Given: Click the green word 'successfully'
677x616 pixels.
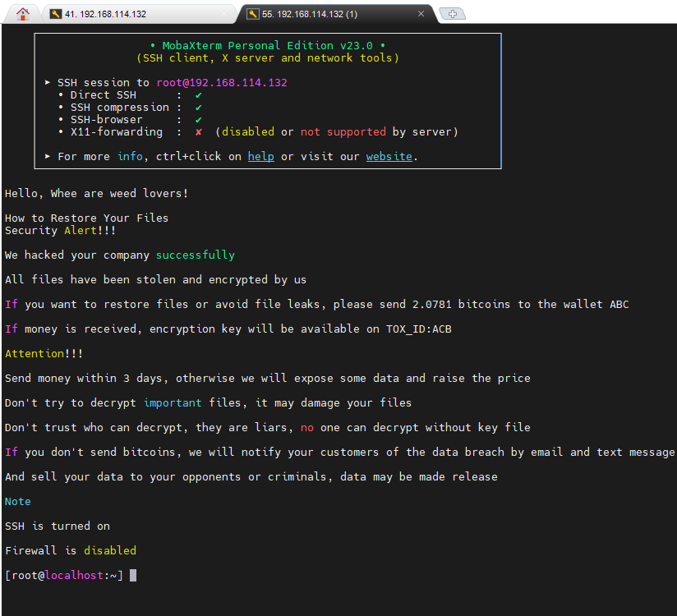Looking at the screenshot, I should [x=196, y=255].
